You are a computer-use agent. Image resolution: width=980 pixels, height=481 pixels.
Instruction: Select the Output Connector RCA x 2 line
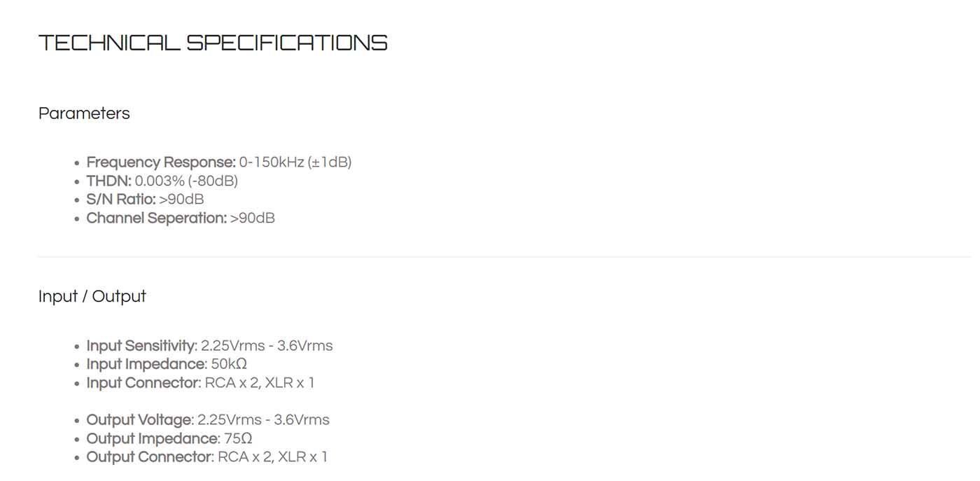206,457
